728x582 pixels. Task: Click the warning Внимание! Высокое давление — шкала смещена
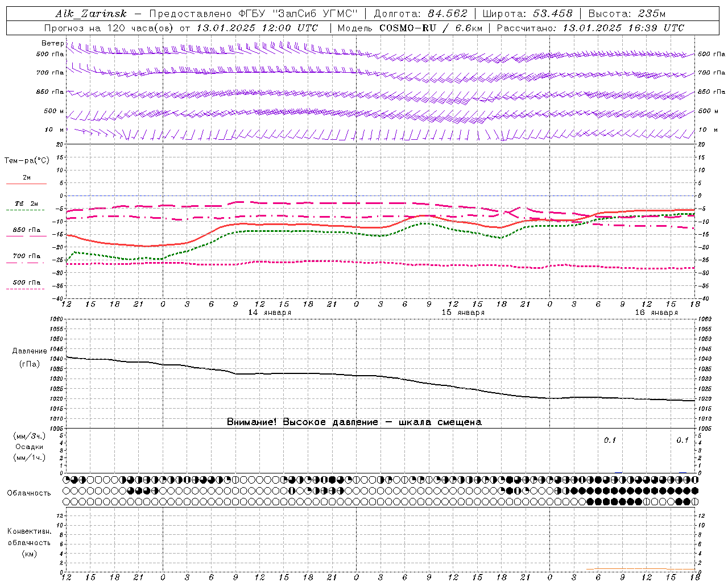354,422
